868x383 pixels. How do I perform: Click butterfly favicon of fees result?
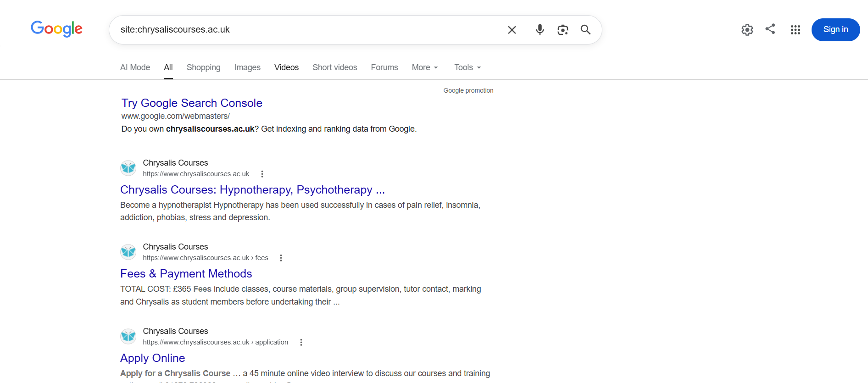point(128,252)
